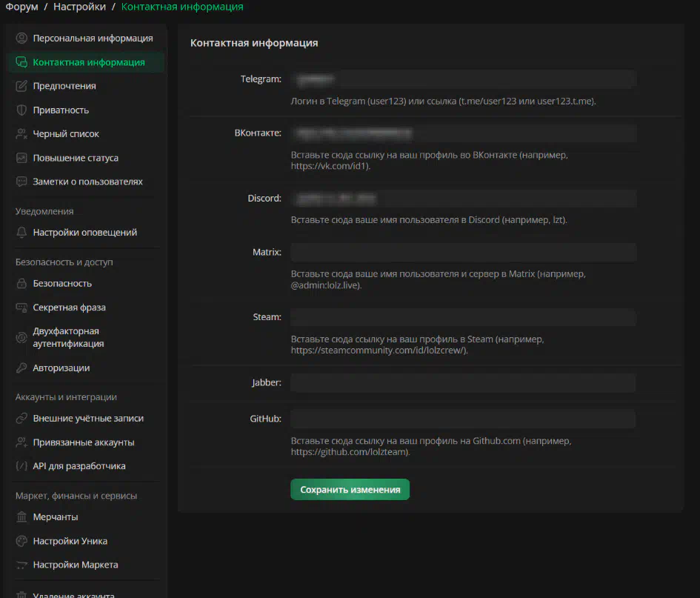The width and height of the screenshot is (700, 598).
Task: Click the person icon beside Персональная информация
Action: (21, 38)
